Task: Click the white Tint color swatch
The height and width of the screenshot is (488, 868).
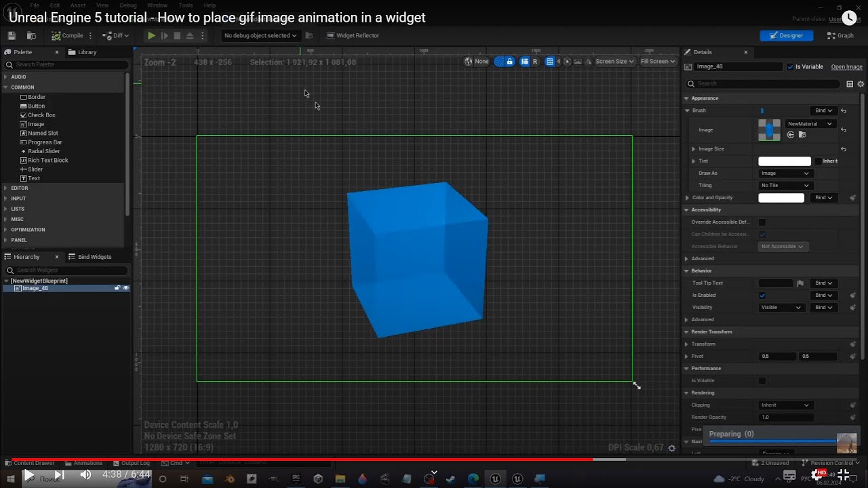Action: tap(785, 161)
